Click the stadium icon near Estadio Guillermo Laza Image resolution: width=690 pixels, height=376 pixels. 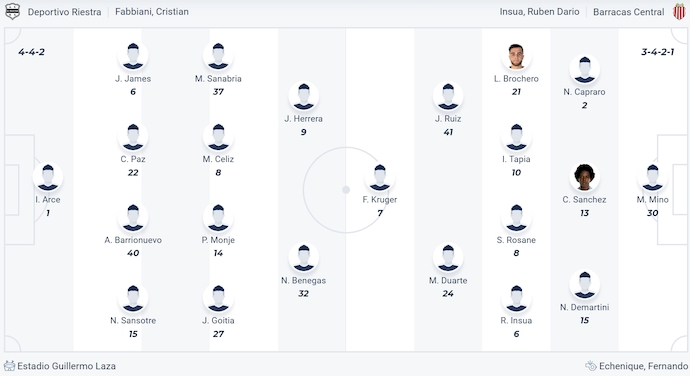(9, 366)
